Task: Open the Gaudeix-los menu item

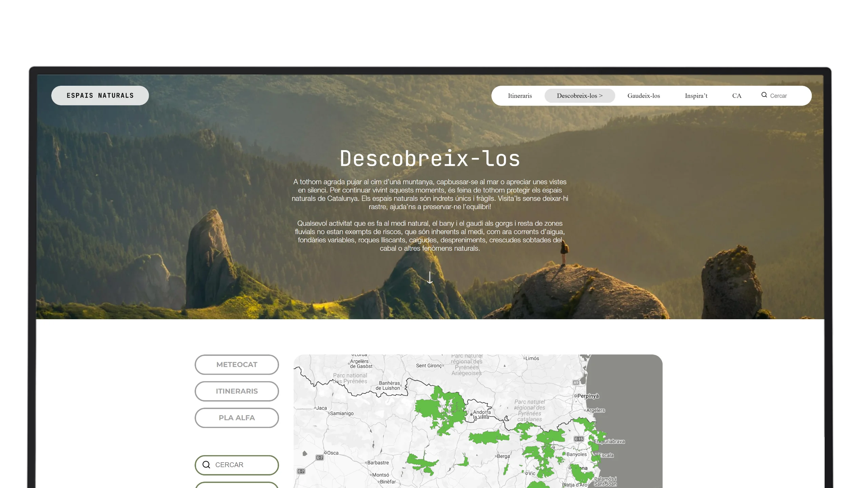Action: click(644, 96)
